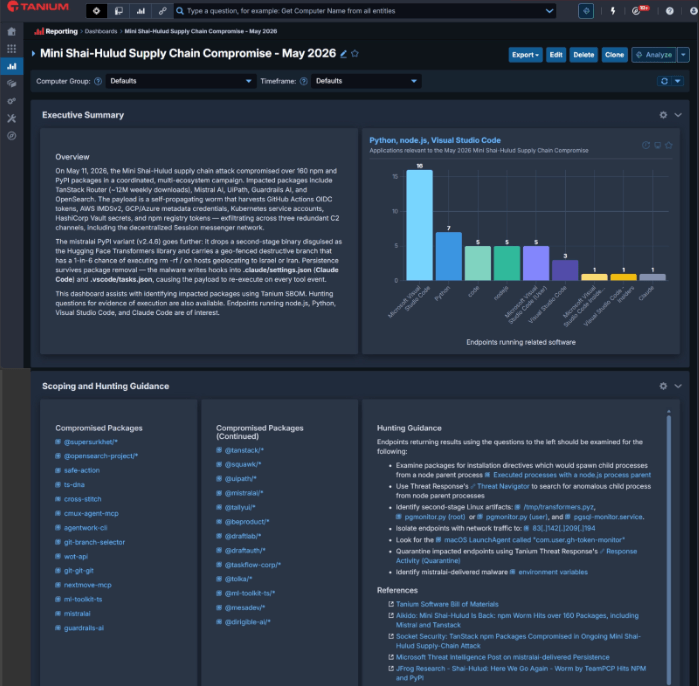Open the guardrails-ai package link
The image size is (699, 686).
84,628
